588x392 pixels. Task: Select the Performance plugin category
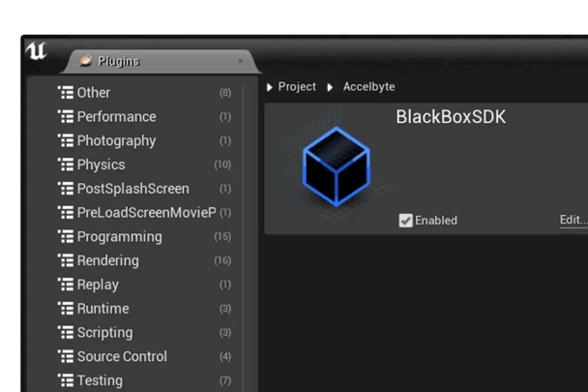pyautogui.click(x=144, y=116)
